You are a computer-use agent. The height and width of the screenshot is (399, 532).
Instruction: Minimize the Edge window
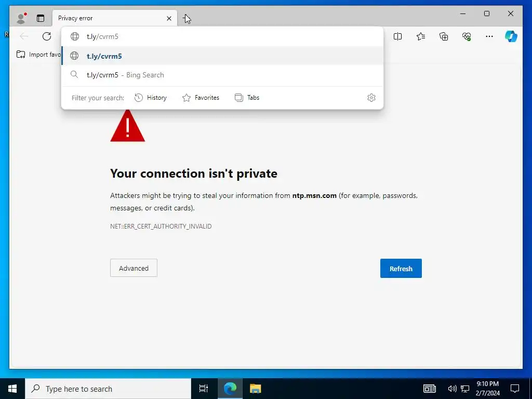(x=463, y=14)
